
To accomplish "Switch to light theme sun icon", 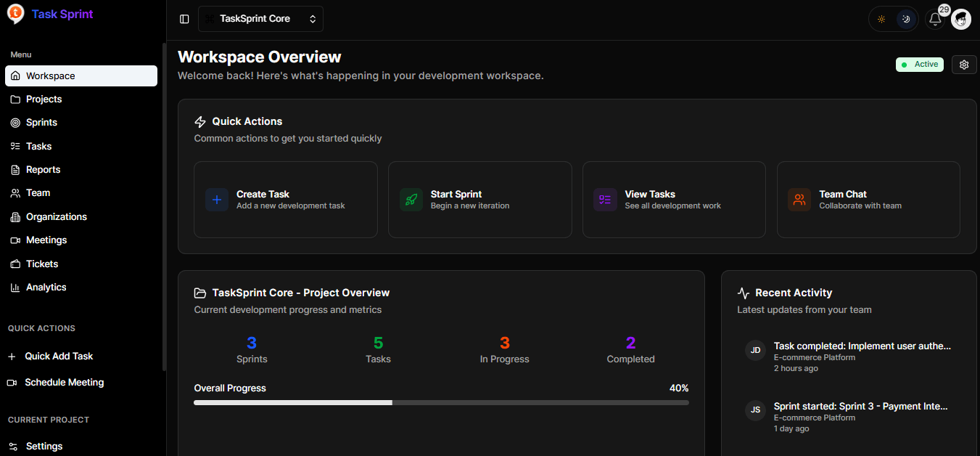I will [881, 20].
